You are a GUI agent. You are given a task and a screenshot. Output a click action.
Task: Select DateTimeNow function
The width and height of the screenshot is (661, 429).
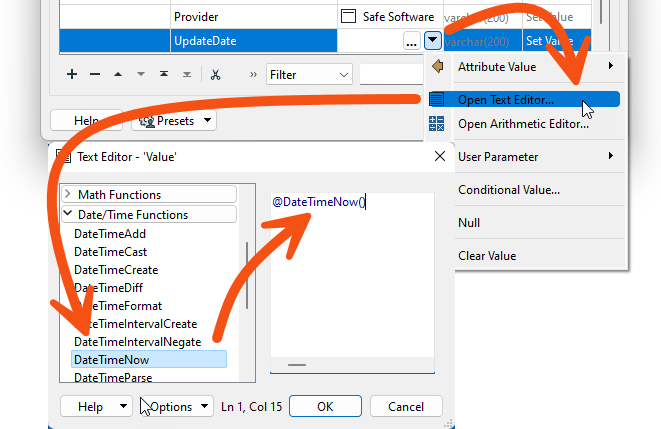[149, 359]
